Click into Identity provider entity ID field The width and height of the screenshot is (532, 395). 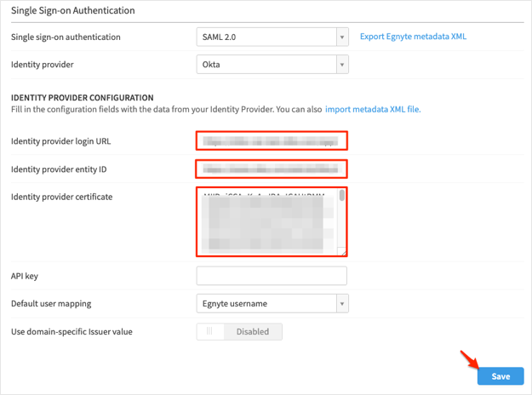[x=272, y=169]
